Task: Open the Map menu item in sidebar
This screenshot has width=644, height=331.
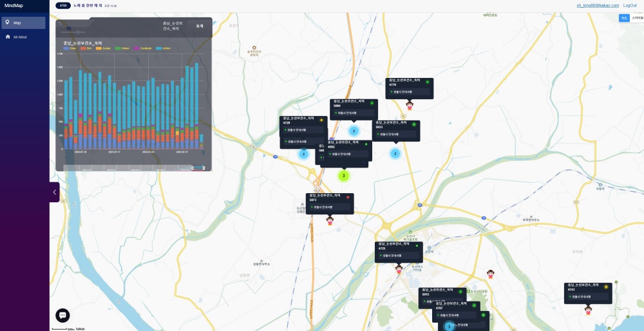Action: [23, 23]
